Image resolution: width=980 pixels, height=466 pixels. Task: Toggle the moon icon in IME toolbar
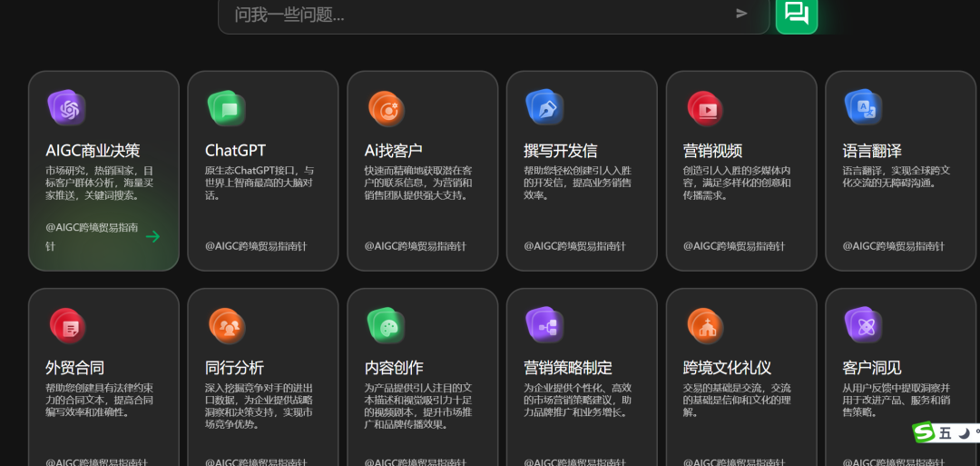coord(963,433)
